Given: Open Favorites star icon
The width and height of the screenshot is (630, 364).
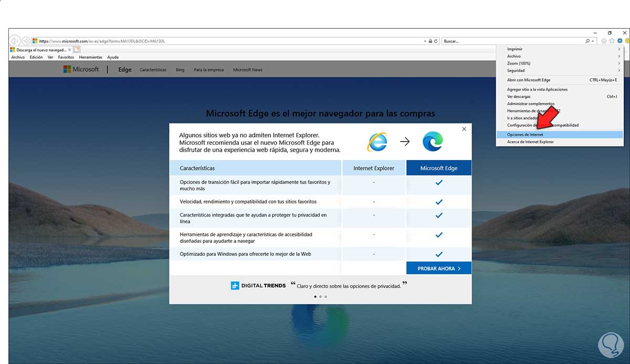Looking at the screenshot, I should [612, 41].
